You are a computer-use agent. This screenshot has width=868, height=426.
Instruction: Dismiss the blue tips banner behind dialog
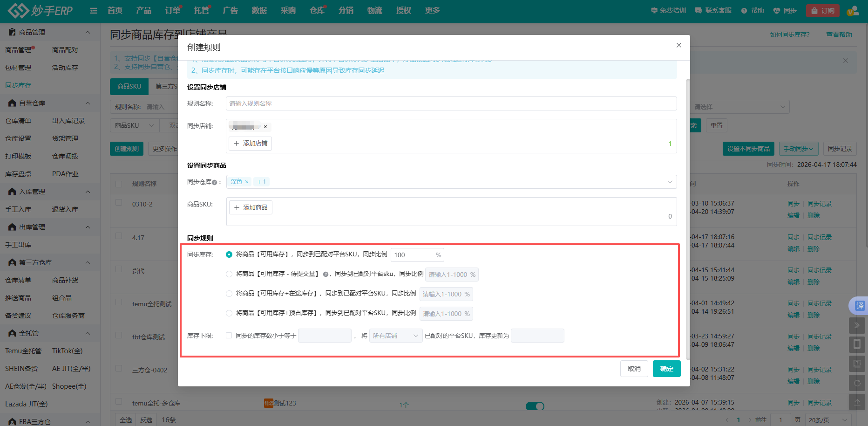coord(846,61)
